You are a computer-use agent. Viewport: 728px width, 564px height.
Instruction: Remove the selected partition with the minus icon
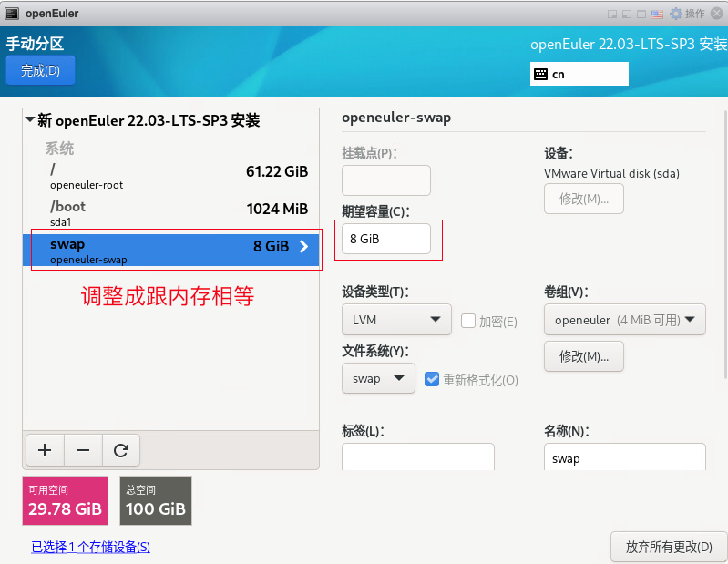point(83,450)
